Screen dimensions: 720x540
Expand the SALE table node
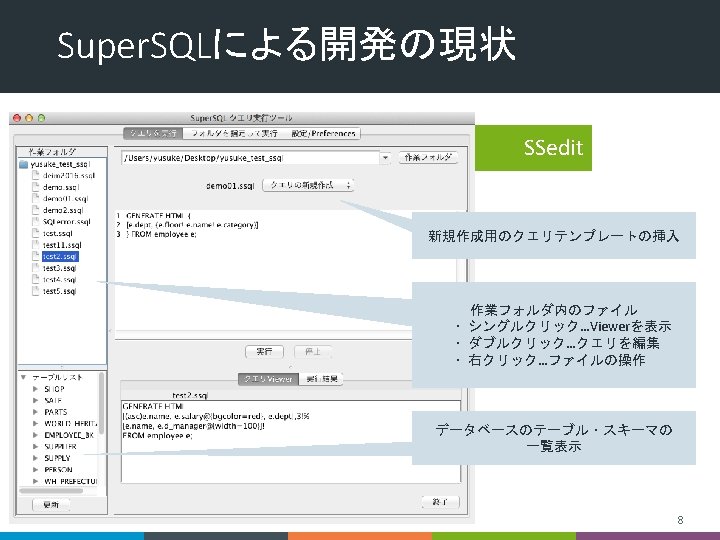35,400
